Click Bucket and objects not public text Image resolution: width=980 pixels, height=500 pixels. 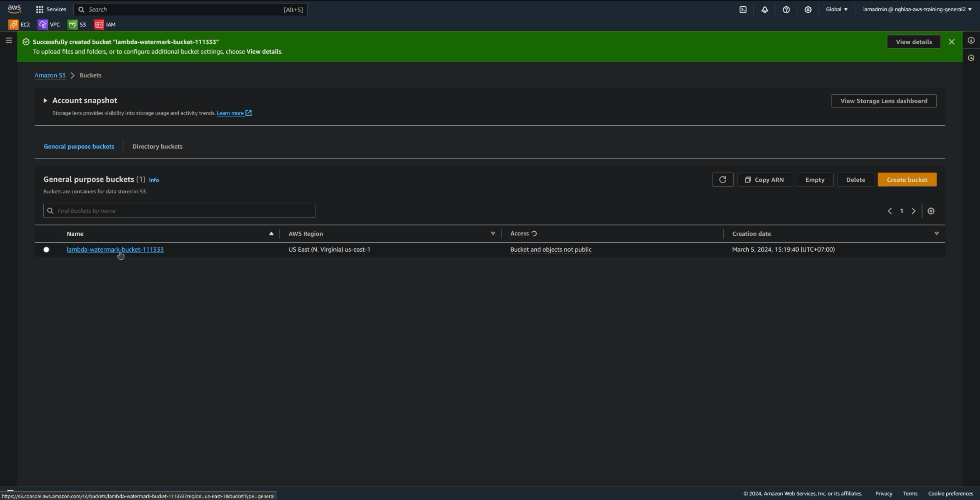coord(550,250)
